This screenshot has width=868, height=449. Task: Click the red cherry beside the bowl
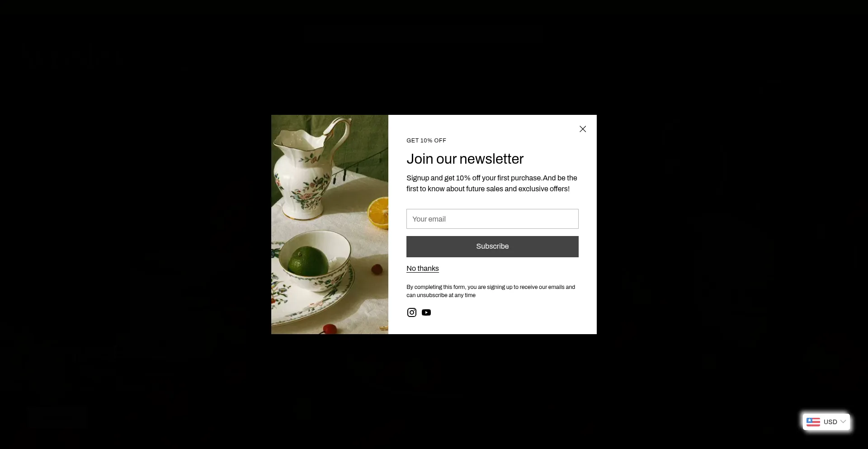(377, 269)
